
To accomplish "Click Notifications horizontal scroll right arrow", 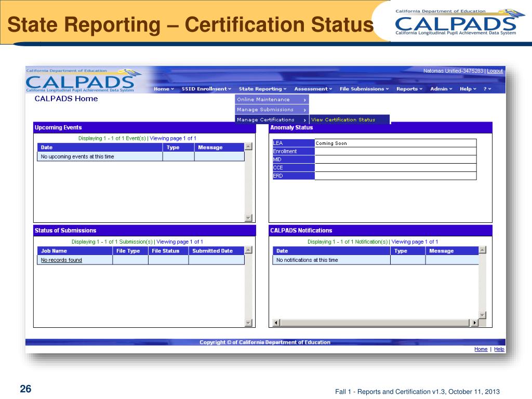I will point(474,323).
